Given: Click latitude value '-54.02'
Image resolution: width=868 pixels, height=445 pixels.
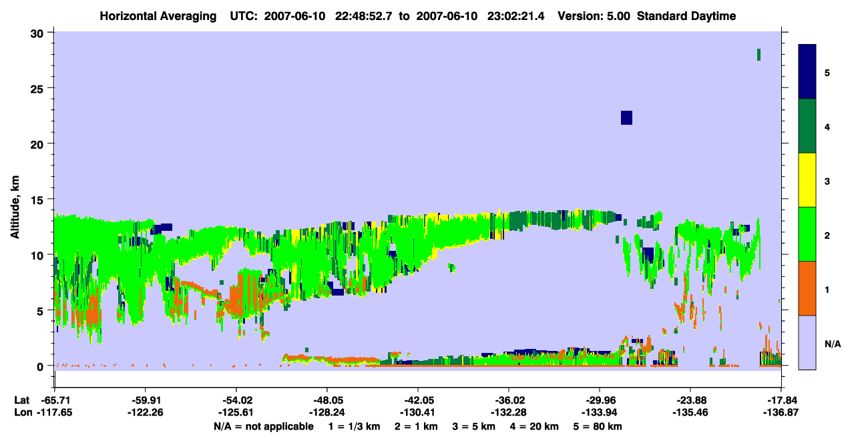Looking at the screenshot, I should coord(236,400).
